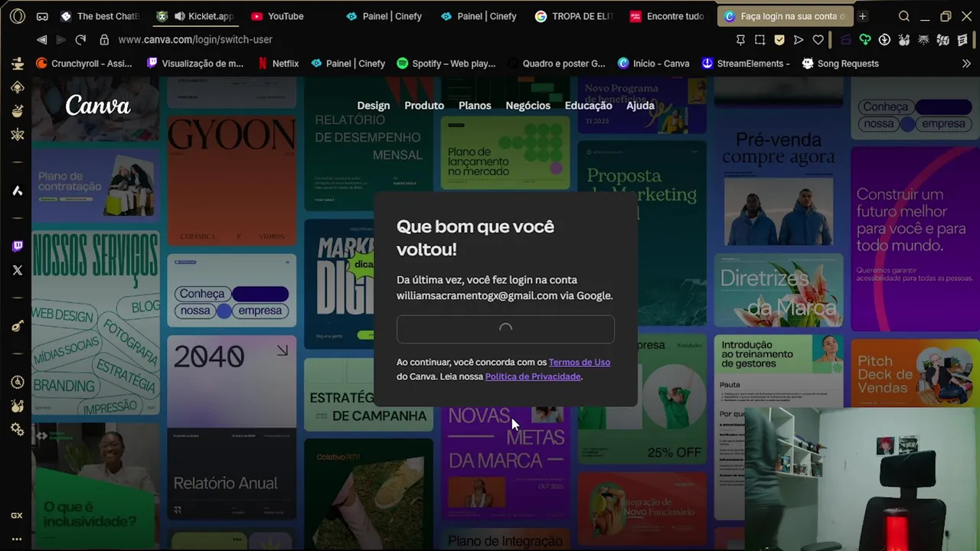Open Twitch in the sidebar

(x=18, y=246)
